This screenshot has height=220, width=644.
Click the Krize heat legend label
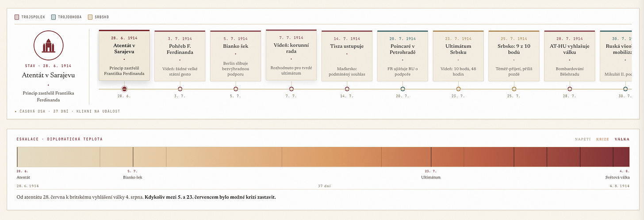tap(602, 139)
